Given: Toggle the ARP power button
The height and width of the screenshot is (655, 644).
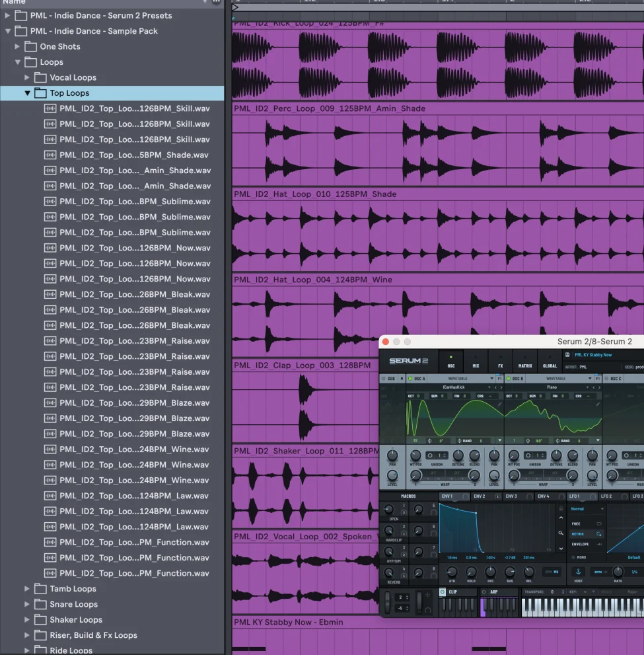Looking at the screenshot, I should coord(483,592).
